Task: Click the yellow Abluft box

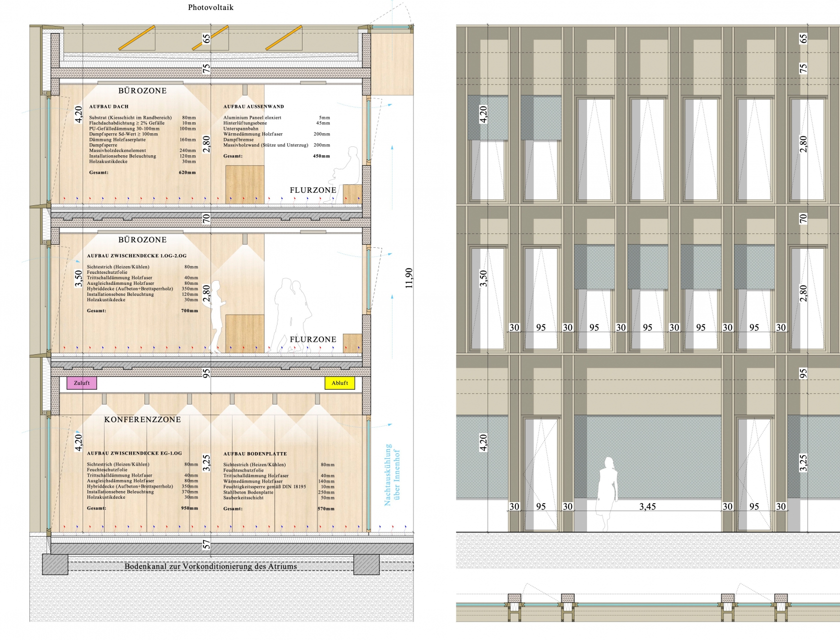Action: (x=339, y=383)
